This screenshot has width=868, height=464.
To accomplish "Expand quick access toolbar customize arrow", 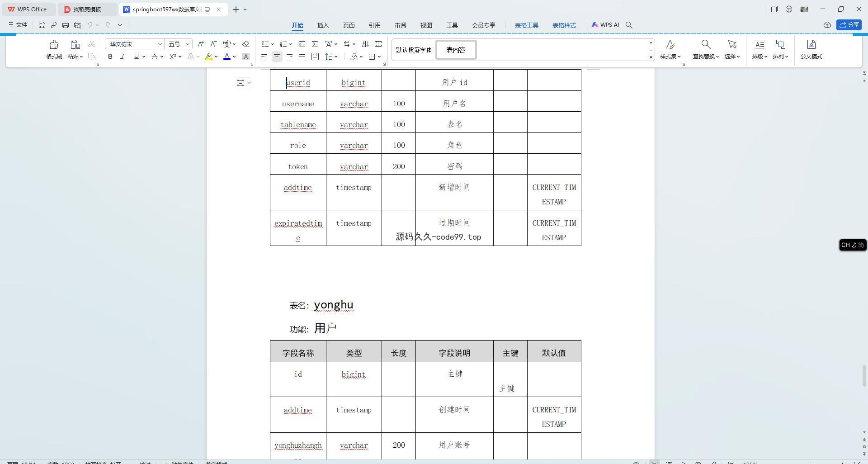I will 120,25.
